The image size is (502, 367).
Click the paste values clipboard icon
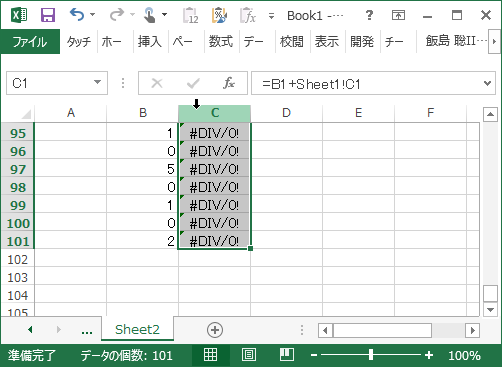[x=191, y=15]
